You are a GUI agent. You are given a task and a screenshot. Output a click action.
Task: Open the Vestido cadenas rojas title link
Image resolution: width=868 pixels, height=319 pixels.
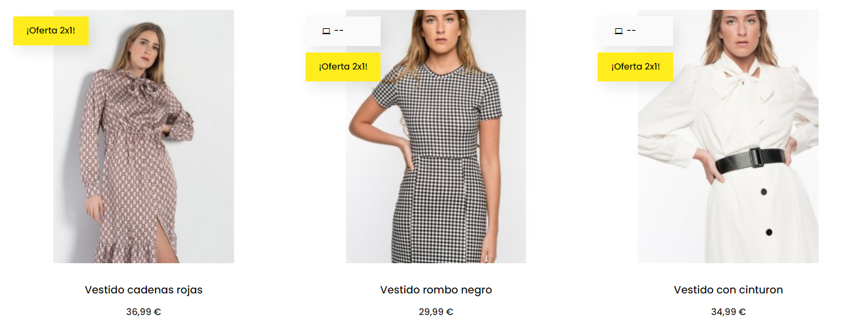click(144, 289)
